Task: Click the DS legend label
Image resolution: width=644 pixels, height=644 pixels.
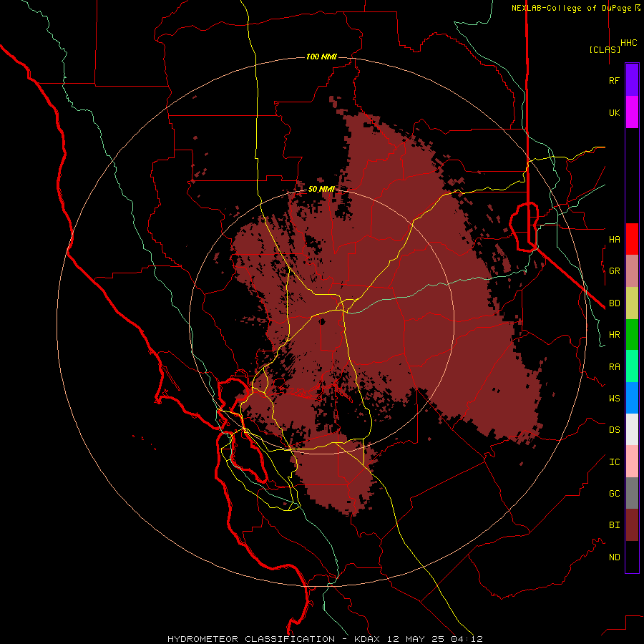Action: point(614,430)
